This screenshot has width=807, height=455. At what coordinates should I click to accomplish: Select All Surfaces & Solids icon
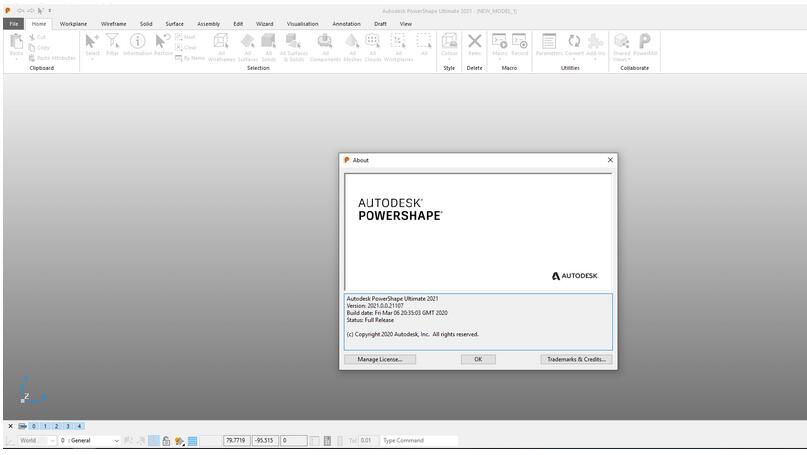tap(293, 41)
